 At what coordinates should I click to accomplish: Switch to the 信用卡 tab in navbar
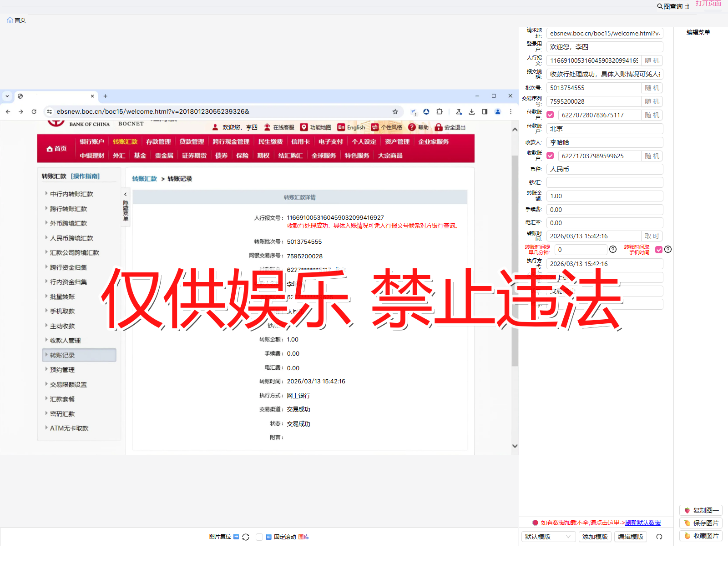[300, 141]
